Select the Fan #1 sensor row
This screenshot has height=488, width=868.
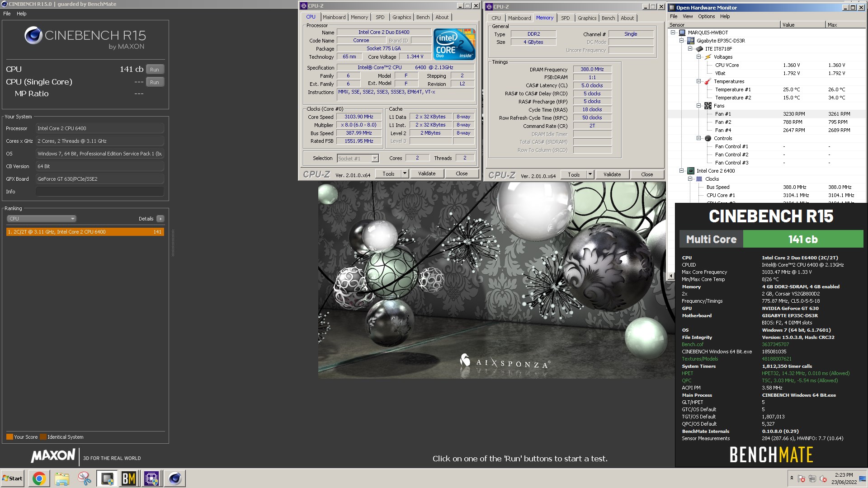tap(768, 114)
